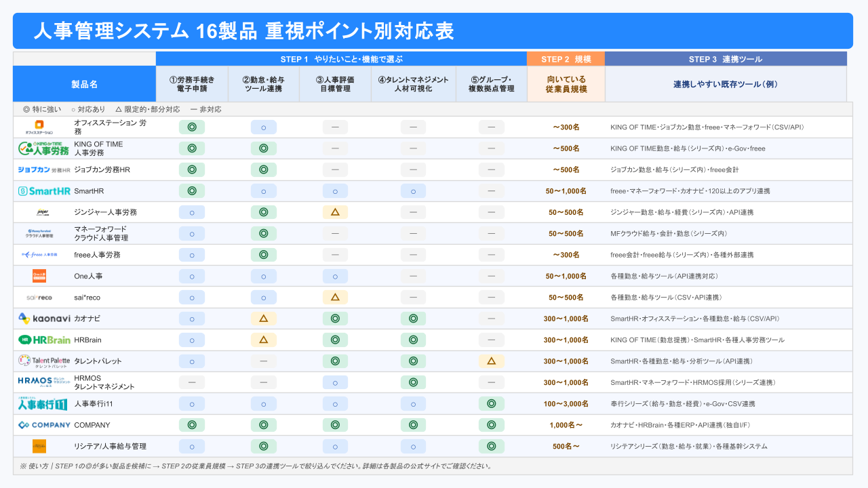
Task: Click the リシテア/人事給与管理 product name
Action: click(x=110, y=446)
